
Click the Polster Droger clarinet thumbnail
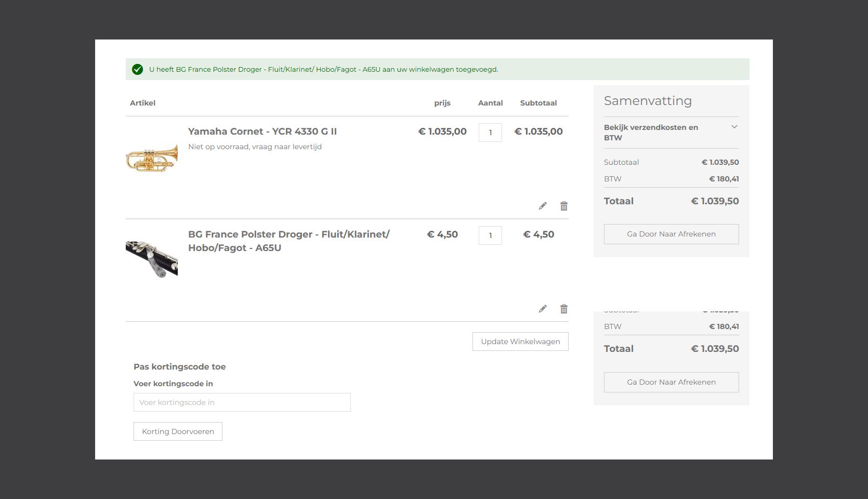click(152, 259)
